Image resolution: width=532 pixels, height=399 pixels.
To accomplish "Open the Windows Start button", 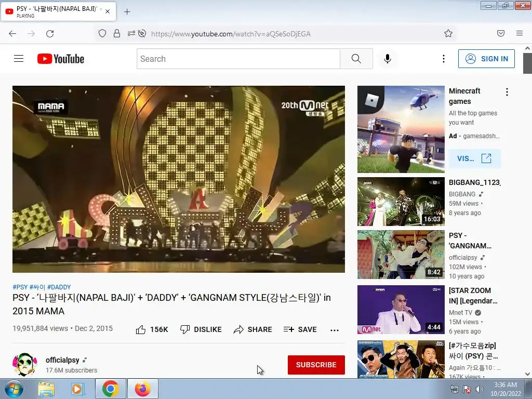I will pyautogui.click(x=13, y=389).
